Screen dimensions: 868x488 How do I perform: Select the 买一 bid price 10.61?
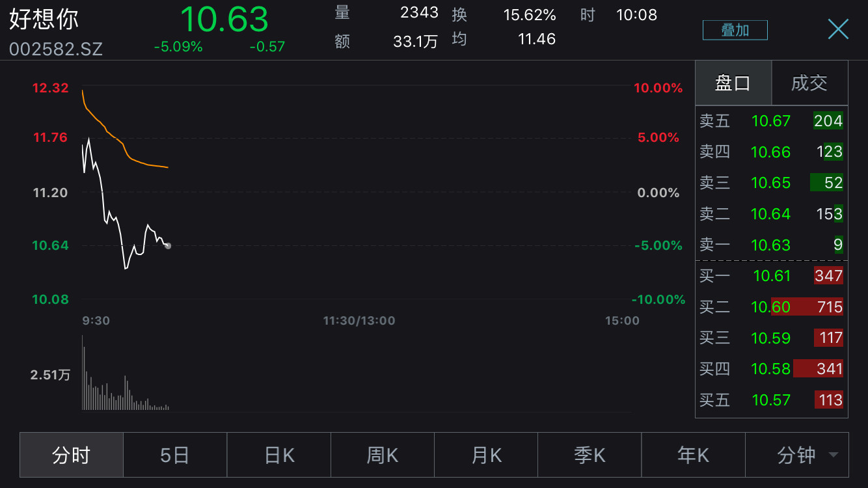(771, 276)
